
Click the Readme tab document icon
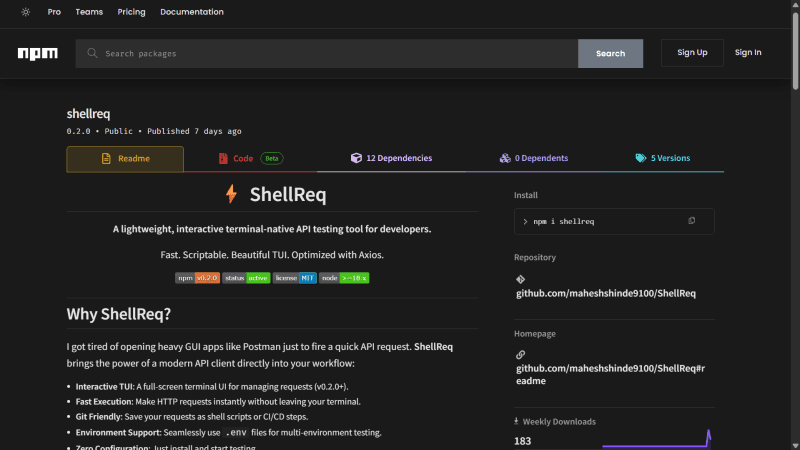(106, 159)
